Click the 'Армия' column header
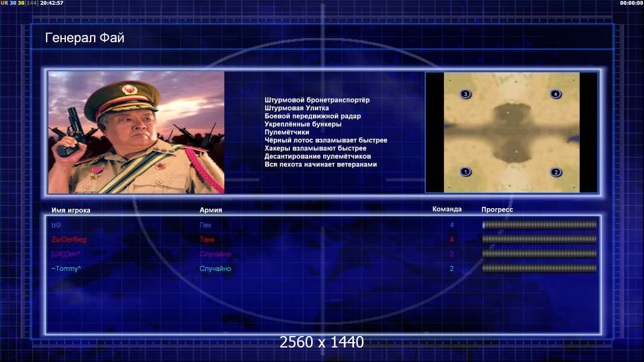The height and width of the screenshot is (362, 644). [211, 210]
